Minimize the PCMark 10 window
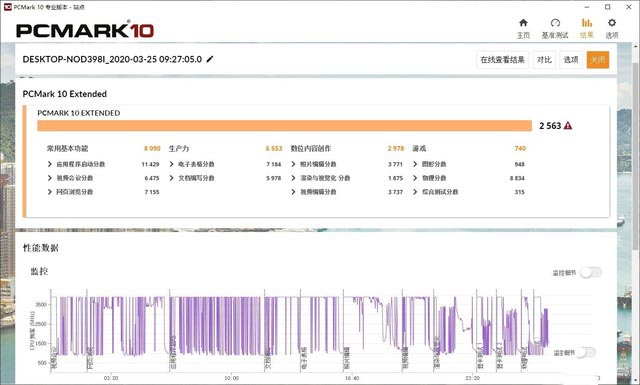The width and height of the screenshot is (640, 385). tap(587, 7)
